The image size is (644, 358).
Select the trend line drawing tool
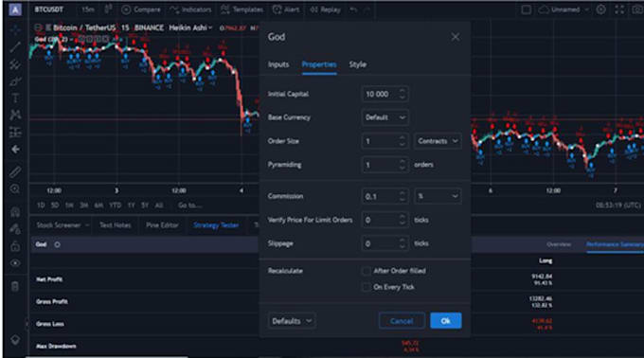(x=15, y=46)
